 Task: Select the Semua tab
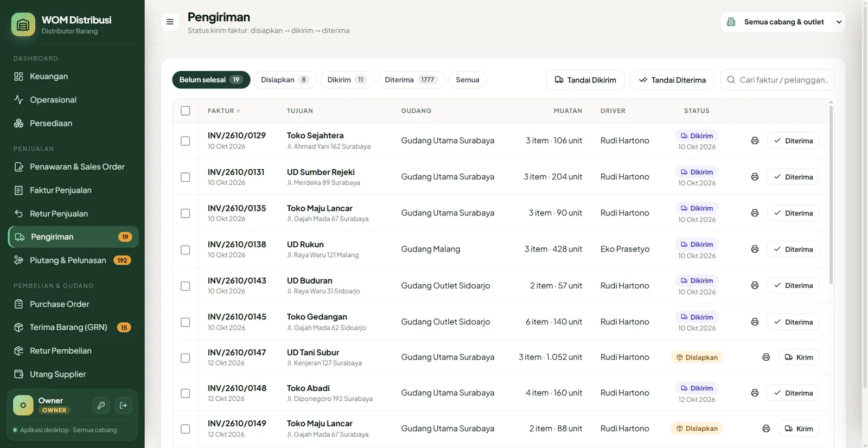coord(468,80)
